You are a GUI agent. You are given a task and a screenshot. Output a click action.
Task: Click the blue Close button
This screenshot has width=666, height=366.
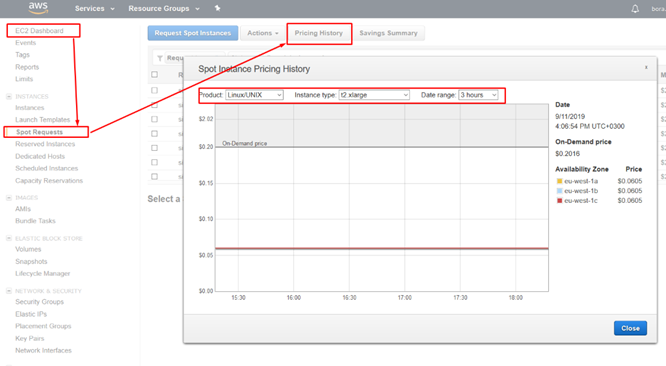pos(630,328)
